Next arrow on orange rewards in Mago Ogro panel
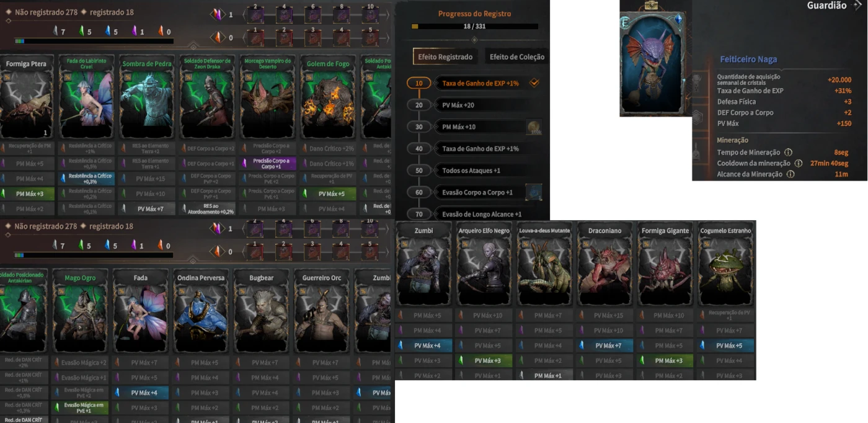Image resolution: width=868 pixels, height=423 pixels. coord(389,252)
